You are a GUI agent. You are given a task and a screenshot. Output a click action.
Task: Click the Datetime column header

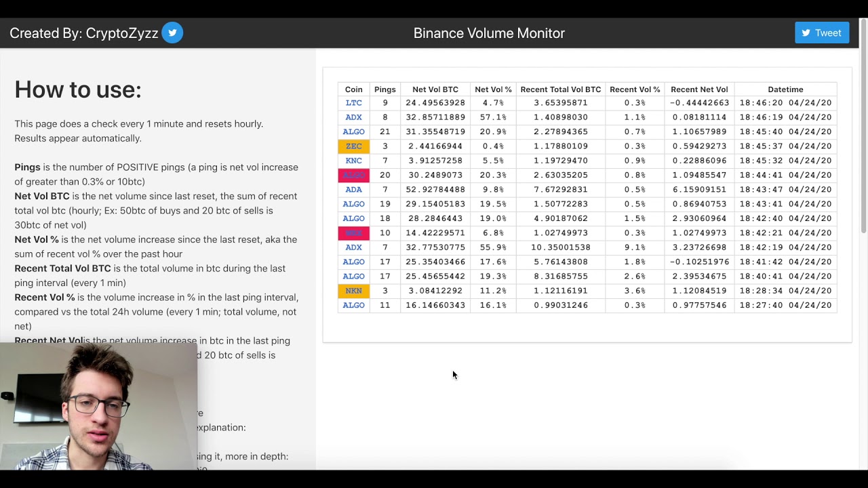(785, 89)
